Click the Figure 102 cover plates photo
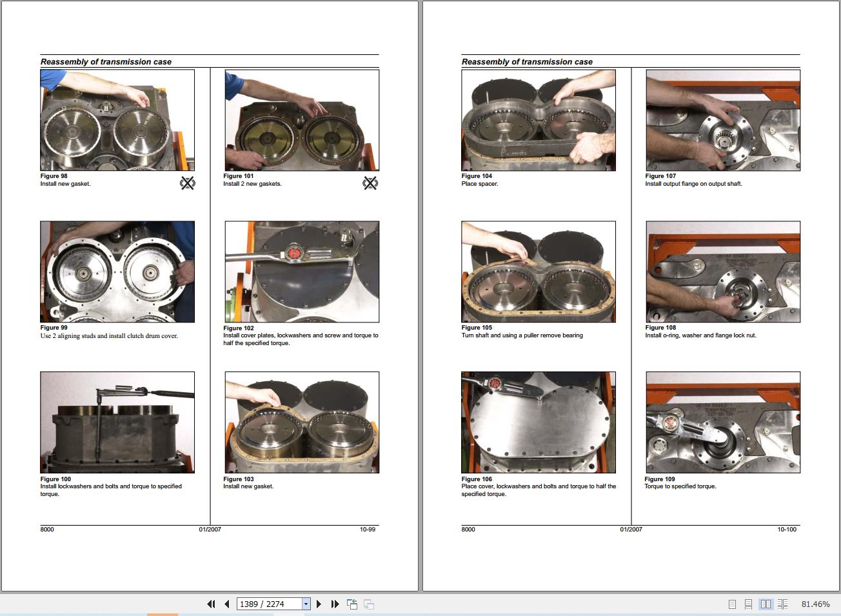The height and width of the screenshot is (616, 841). (302, 272)
